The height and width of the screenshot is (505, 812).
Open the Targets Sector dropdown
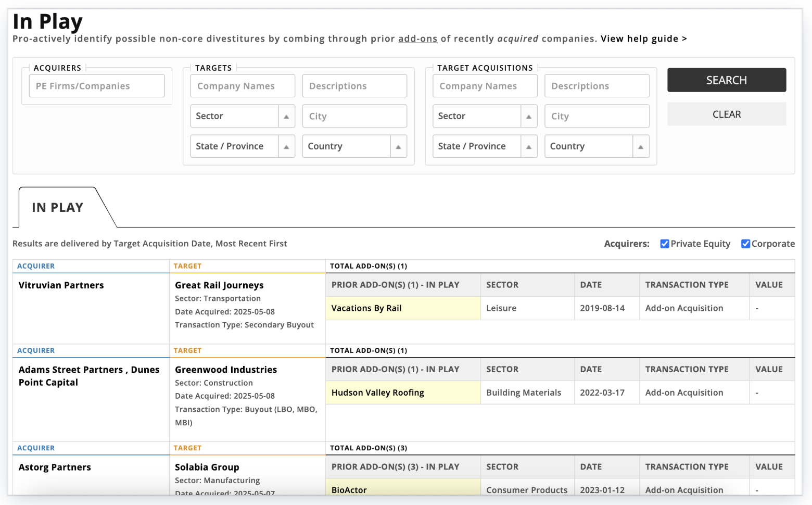pyautogui.click(x=242, y=116)
